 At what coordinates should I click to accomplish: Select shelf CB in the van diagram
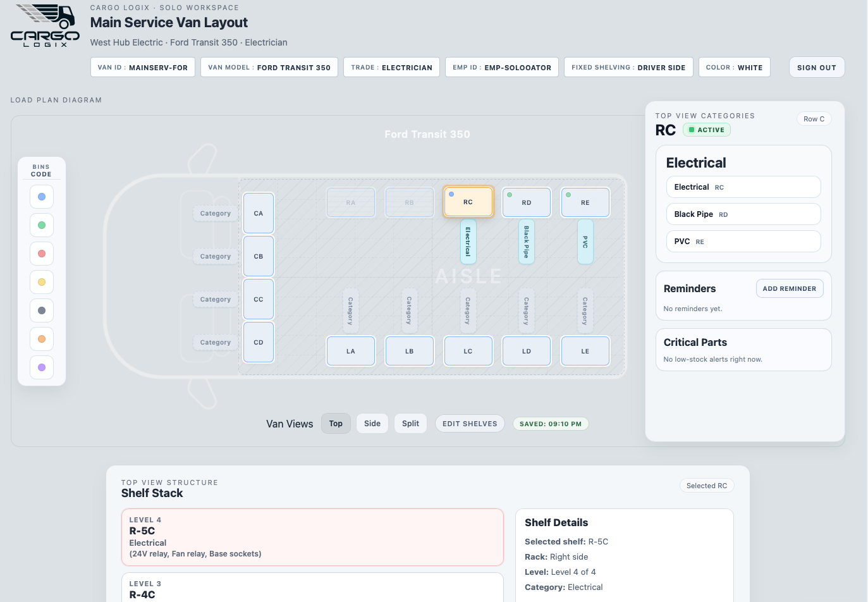pyautogui.click(x=259, y=256)
